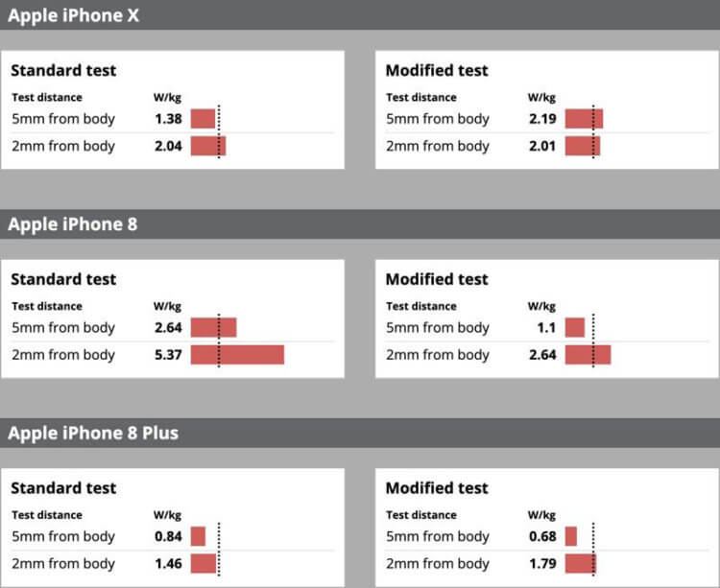Click iPhone 8 Plus 0.84 bar
The width and height of the screenshot is (720, 588).
[x=199, y=536]
